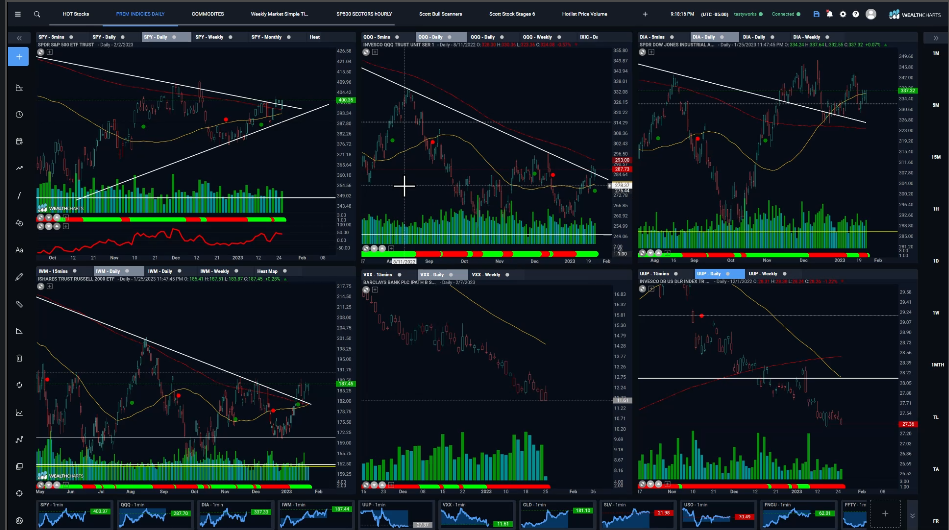Collapse left sidebar with double chevron
The height and width of the screenshot is (530, 949).
click(19, 38)
